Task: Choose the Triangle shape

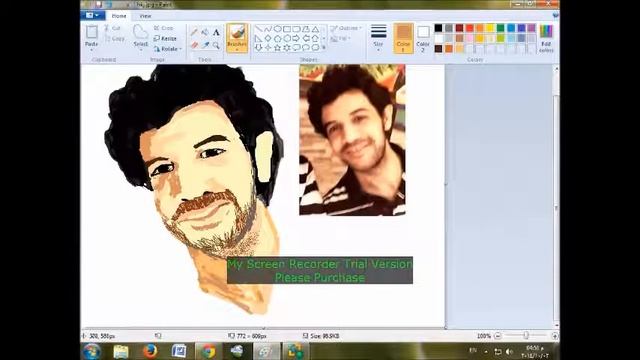Action: pos(315,29)
